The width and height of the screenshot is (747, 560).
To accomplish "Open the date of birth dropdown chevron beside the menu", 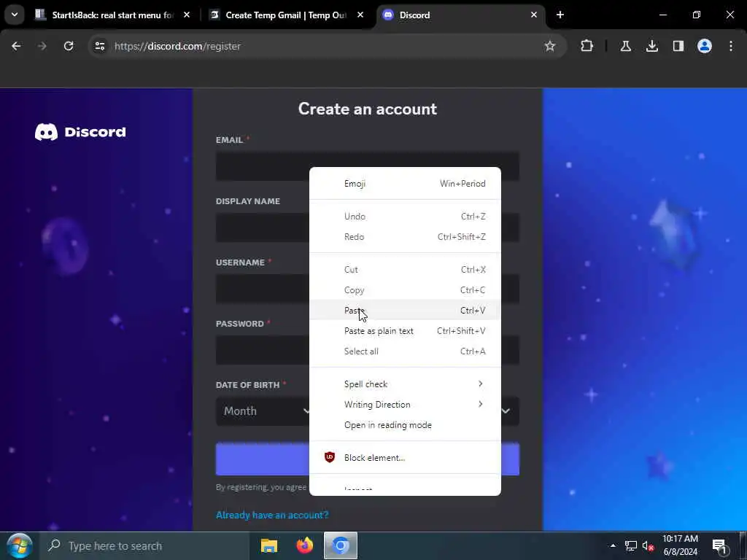I will (506, 411).
